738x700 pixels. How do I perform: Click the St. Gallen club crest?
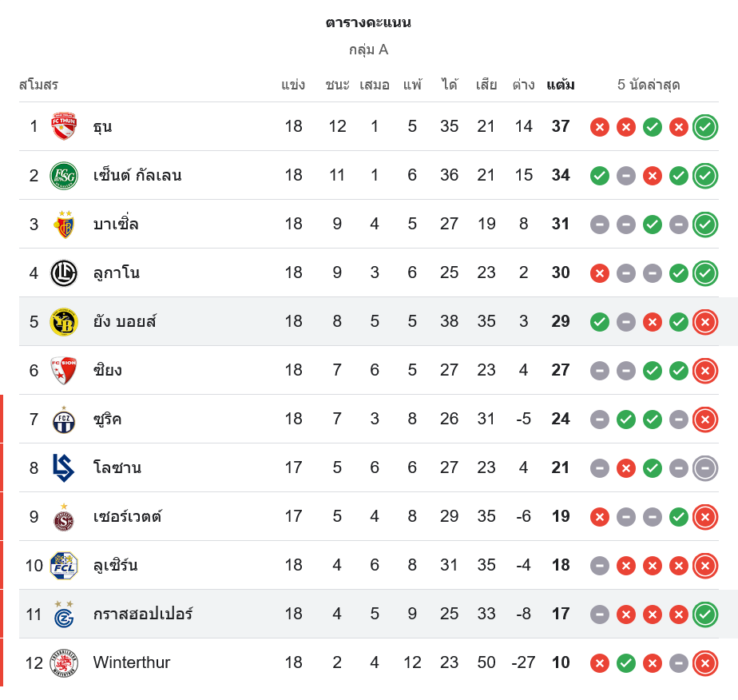point(64,175)
